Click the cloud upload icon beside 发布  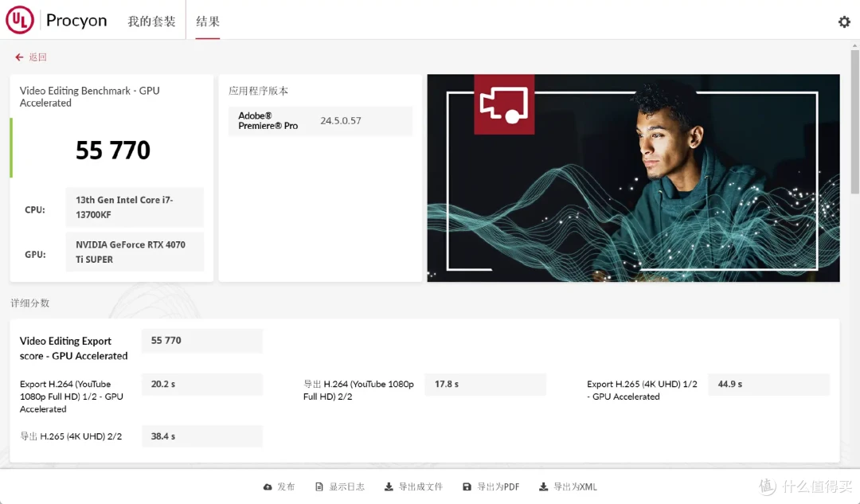click(268, 486)
